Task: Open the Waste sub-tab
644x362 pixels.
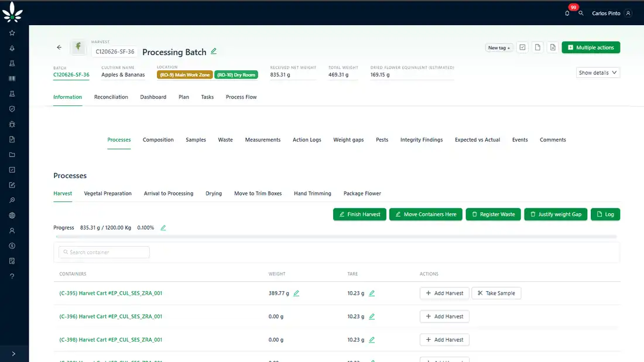Action: click(x=225, y=140)
